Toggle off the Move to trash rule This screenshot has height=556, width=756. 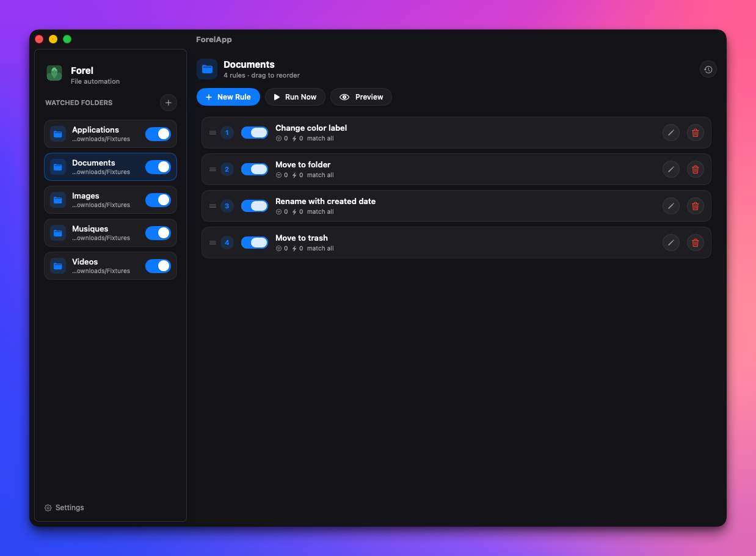point(255,243)
